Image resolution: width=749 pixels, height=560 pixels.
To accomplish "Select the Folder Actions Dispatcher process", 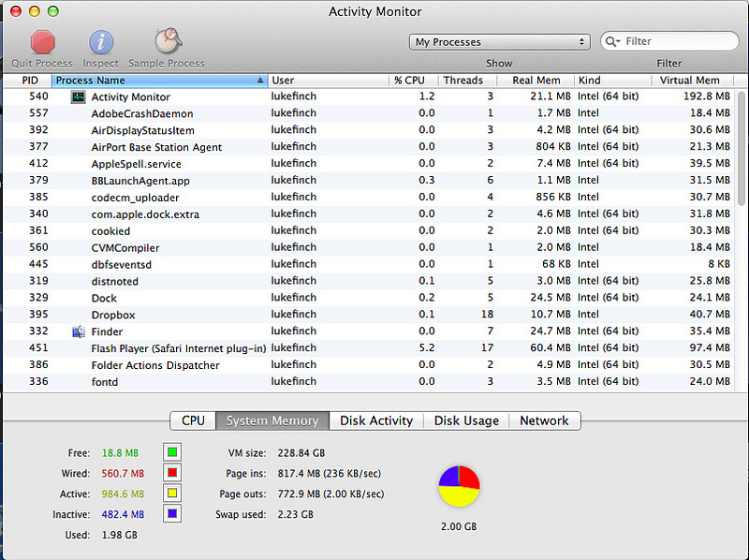I will [x=368, y=364].
